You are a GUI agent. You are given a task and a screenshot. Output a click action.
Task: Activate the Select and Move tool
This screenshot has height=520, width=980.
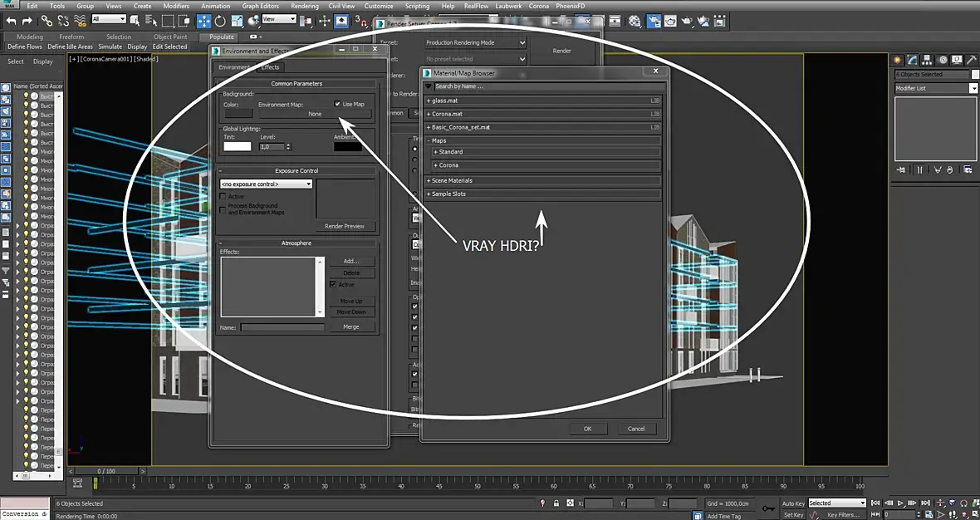point(205,21)
